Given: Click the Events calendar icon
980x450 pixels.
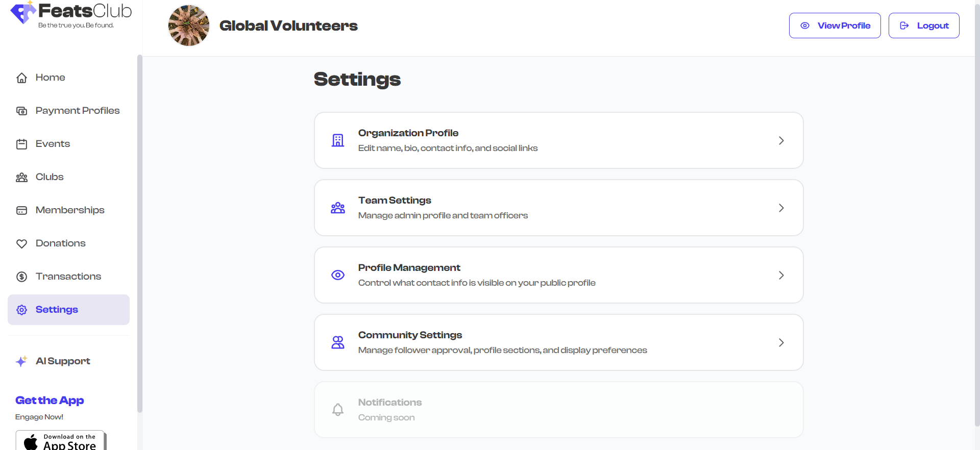Looking at the screenshot, I should pyautogui.click(x=21, y=144).
